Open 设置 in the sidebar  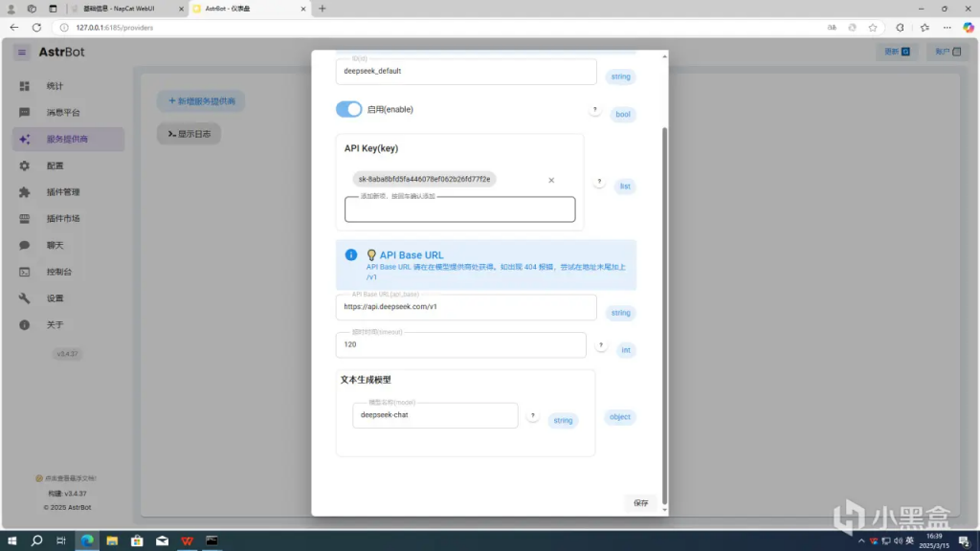click(68, 298)
